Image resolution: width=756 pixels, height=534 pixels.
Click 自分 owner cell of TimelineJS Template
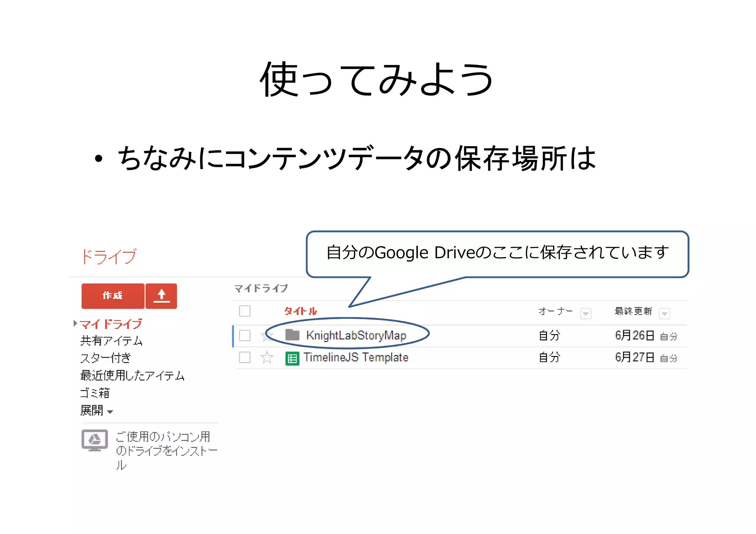click(549, 357)
